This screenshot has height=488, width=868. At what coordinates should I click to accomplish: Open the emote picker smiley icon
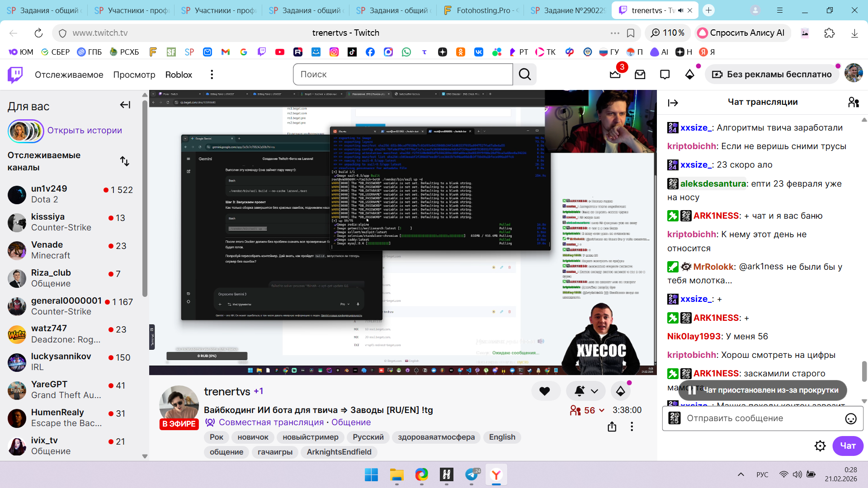[850, 419]
